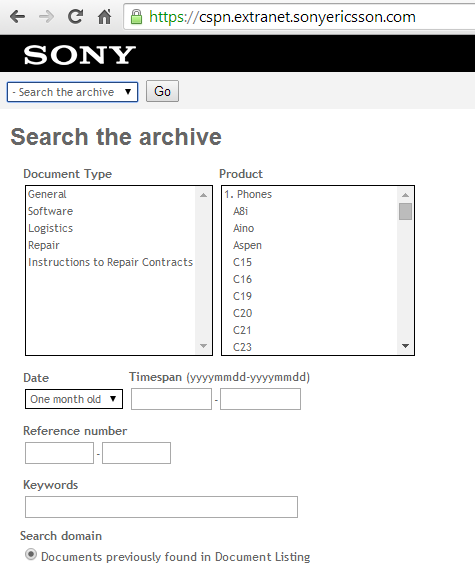Image resolution: width=475 pixels, height=564 pixels.
Task: Expand the One month old date dropdown
Action: [x=74, y=399]
